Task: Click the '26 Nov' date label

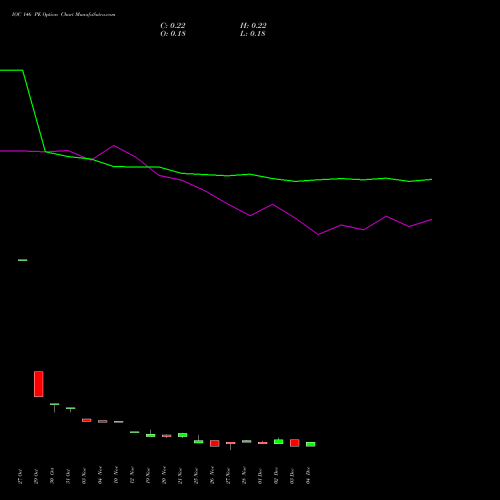Action: [212, 476]
